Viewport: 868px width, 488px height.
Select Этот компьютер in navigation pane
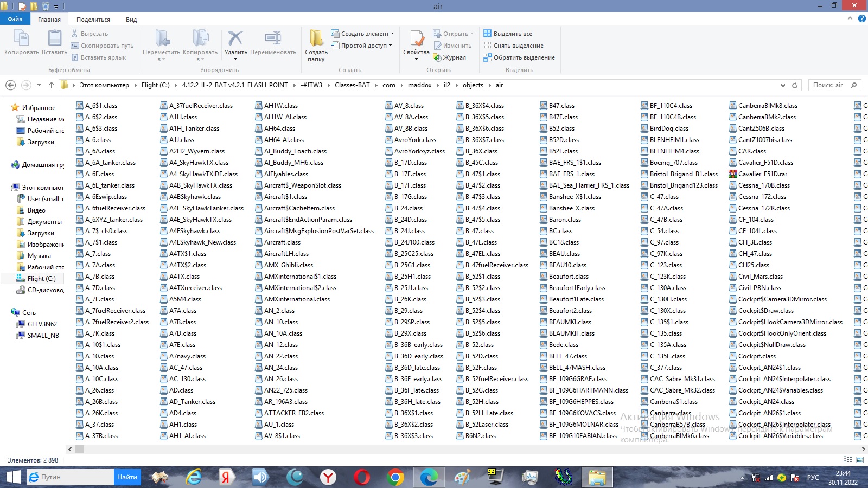[x=43, y=188]
